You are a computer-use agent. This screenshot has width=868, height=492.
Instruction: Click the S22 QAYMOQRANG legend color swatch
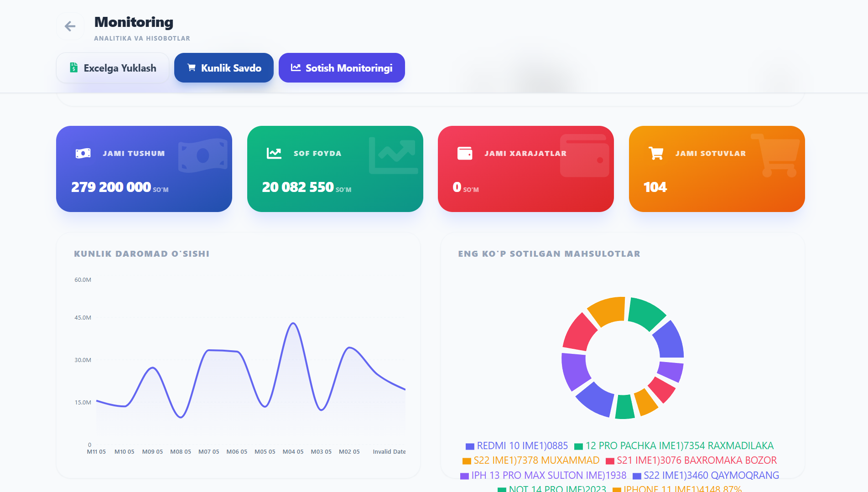pos(637,476)
